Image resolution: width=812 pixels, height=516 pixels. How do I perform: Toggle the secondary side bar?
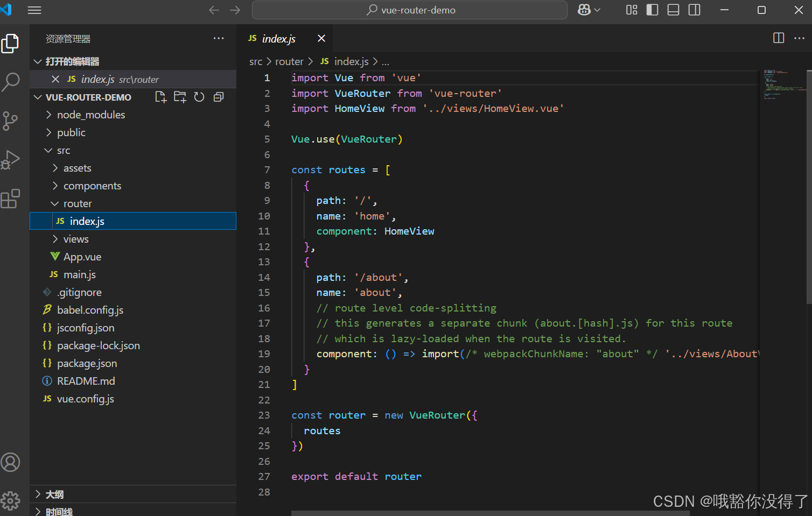[695, 10]
